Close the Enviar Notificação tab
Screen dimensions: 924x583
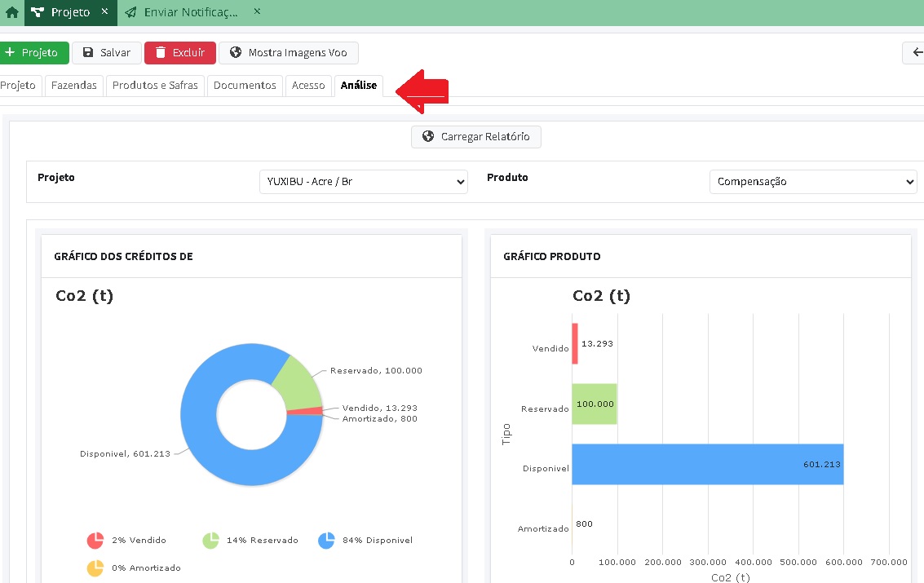(x=257, y=12)
